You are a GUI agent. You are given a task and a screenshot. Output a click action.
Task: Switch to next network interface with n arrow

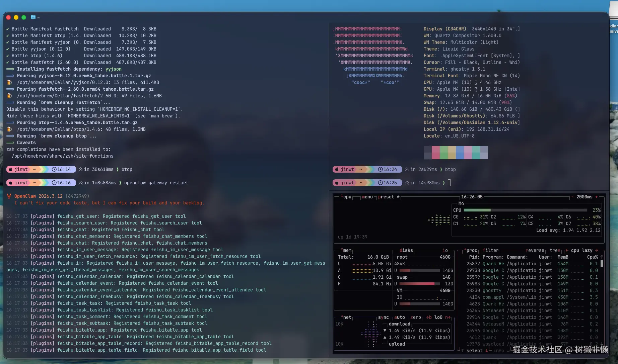pos(448,317)
